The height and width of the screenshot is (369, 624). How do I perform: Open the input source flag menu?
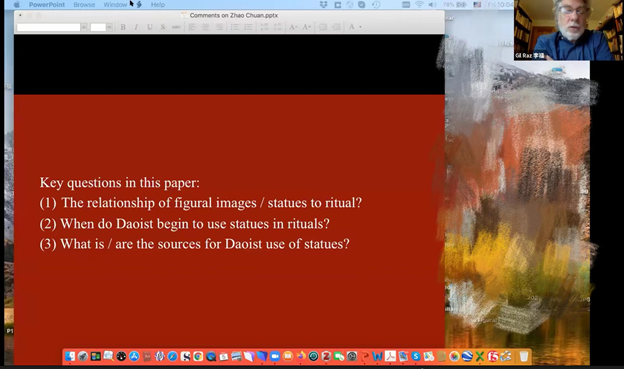[477, 5]
